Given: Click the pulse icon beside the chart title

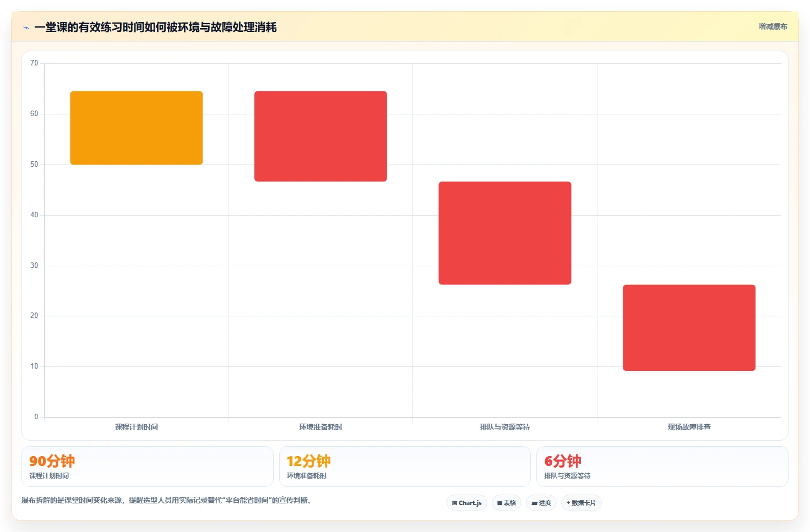Looking at the screenshot, I should (x=26, y=28).
